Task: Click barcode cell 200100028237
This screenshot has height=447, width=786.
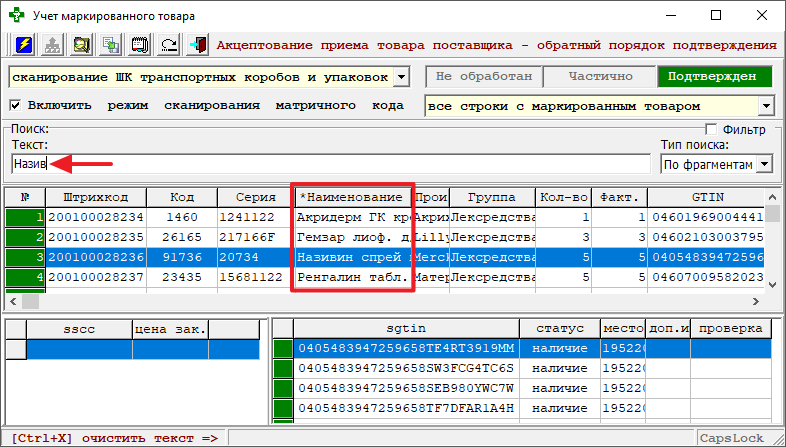Action: point(96,277)
